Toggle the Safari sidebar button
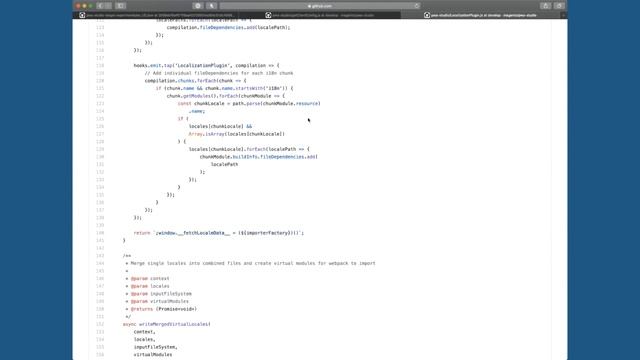640x360 pixels. pos(120,6)
